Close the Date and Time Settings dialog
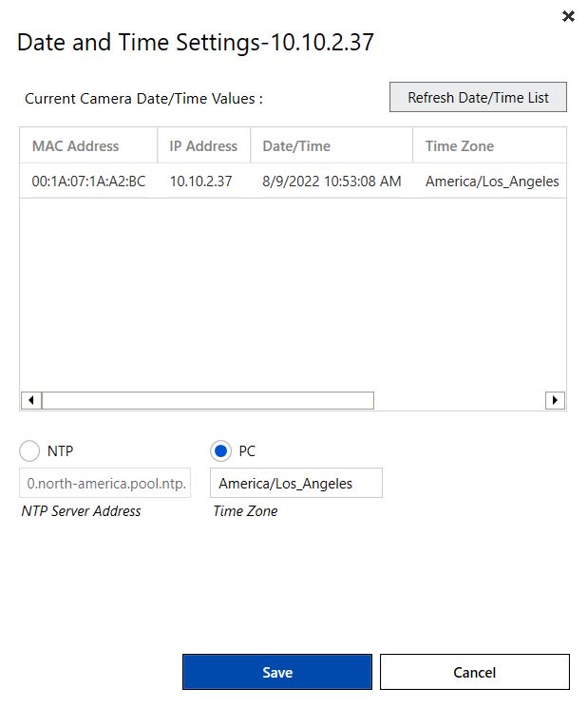The width and height of the screenshot is (588, 708). pos(568,16)
